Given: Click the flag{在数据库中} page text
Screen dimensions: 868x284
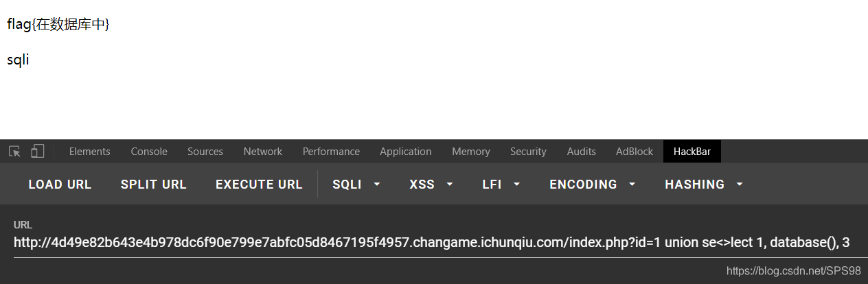Looking at the screenshot, I should pyautogui.click(x=58, y=25).
